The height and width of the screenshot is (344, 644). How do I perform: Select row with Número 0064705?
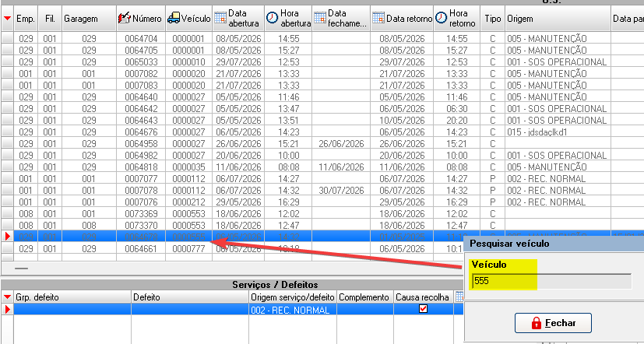click(x=322, y=51)
